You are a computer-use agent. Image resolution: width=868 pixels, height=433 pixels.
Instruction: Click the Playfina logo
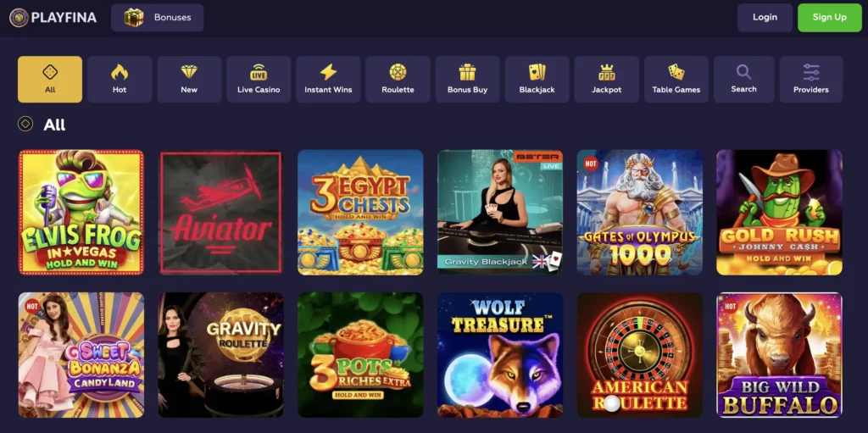[x=53, y=18]
